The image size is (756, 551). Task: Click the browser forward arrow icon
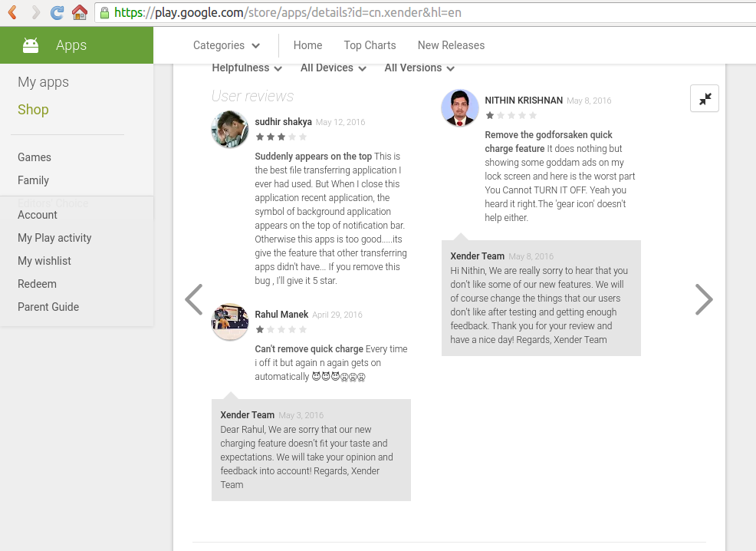pos(35,12)
